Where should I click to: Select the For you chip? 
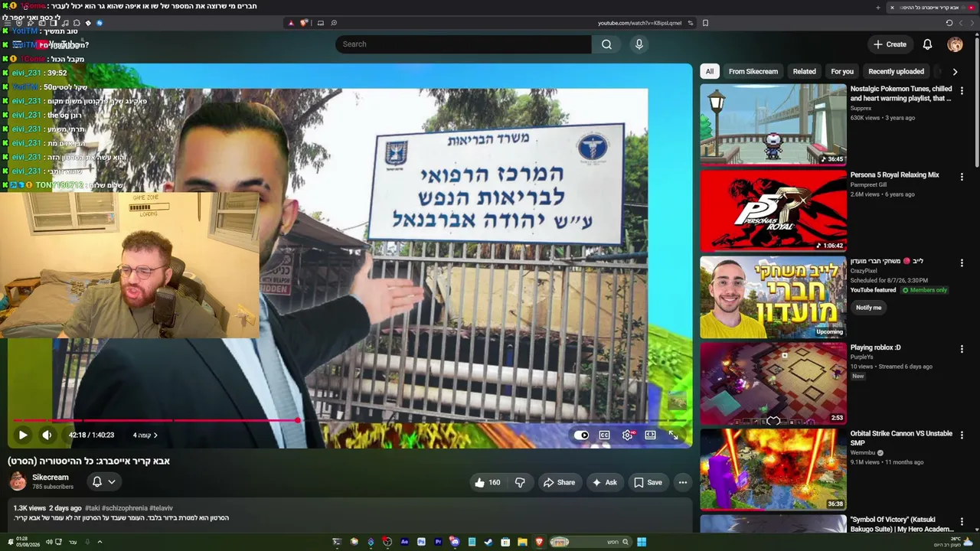pos(842,71)
